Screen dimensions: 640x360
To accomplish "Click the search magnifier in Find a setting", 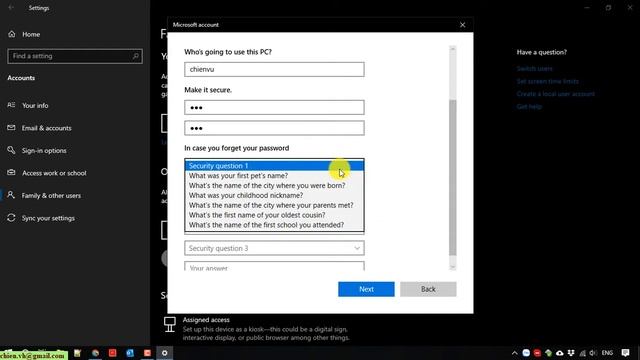I will (136, 56).
